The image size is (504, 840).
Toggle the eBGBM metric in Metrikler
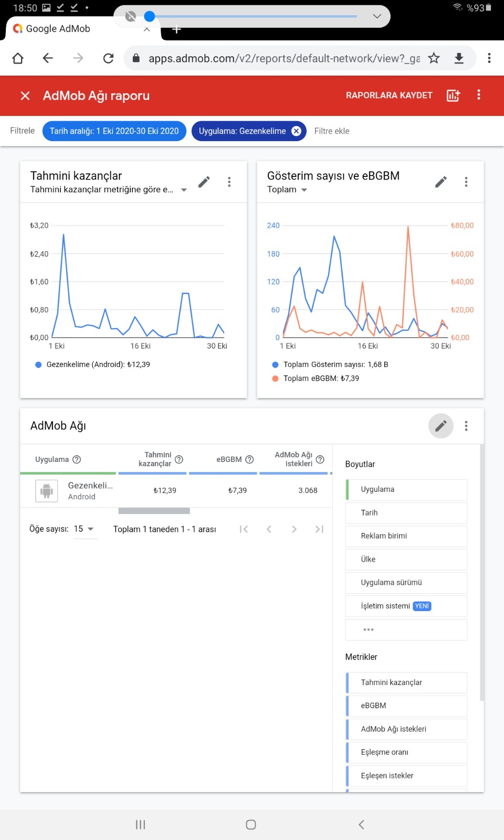(406, 706)
